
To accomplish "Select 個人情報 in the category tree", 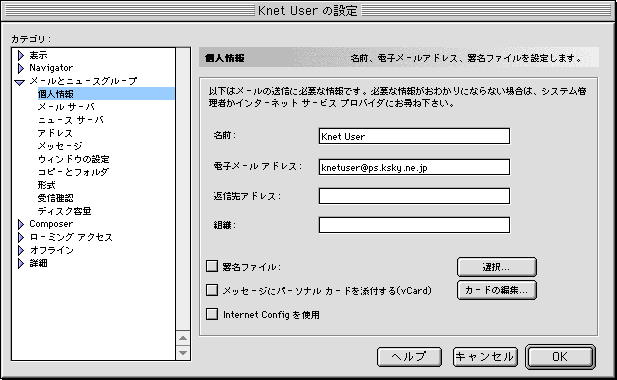I will coord(55,94).
